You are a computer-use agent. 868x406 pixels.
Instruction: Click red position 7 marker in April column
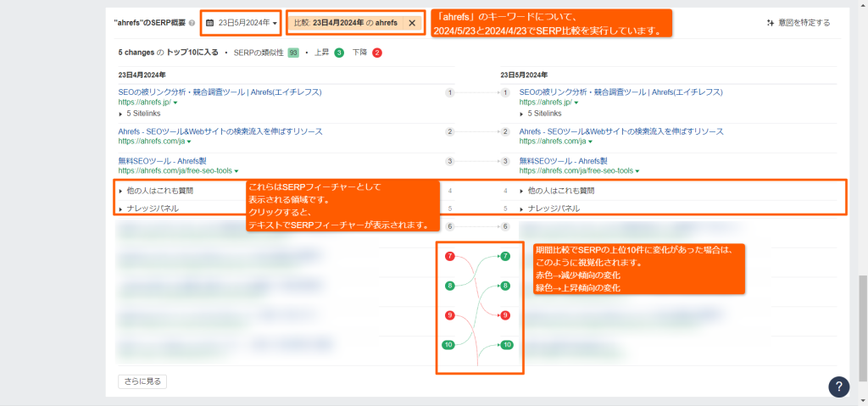(x=450, y=257)
